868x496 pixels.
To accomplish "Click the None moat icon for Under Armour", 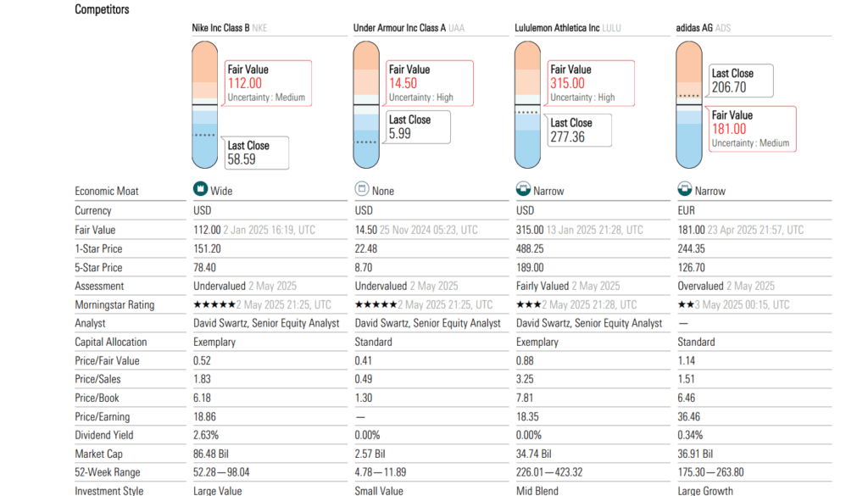I will [x=362, y=190].
